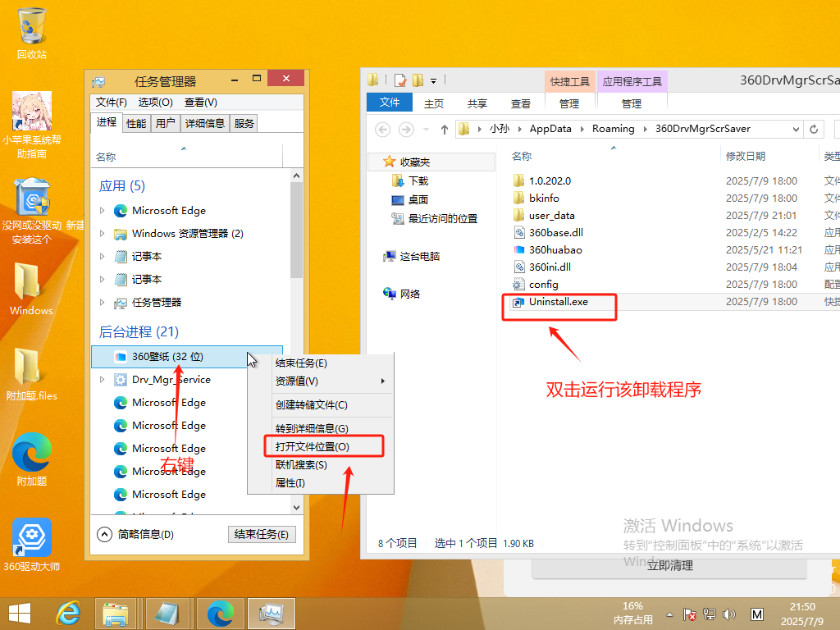
Task: Open the 选项(O) menu in Task Manager
Action: coord(155,103)
